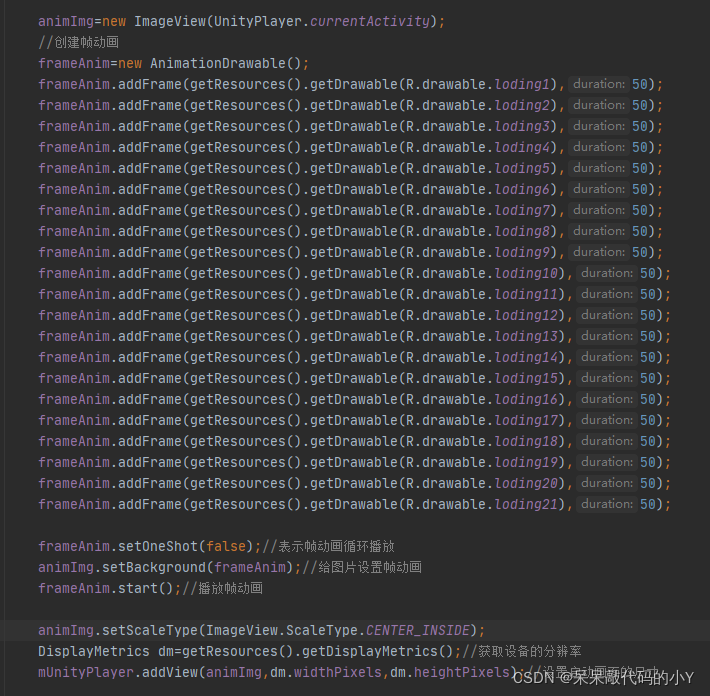Click the currentActivity field reference
Viewport: 710px width, 696px height.
tap(370, 21)
